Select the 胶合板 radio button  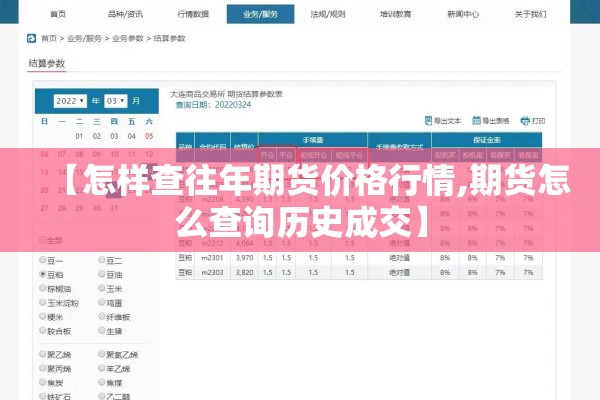coord(43,330)
